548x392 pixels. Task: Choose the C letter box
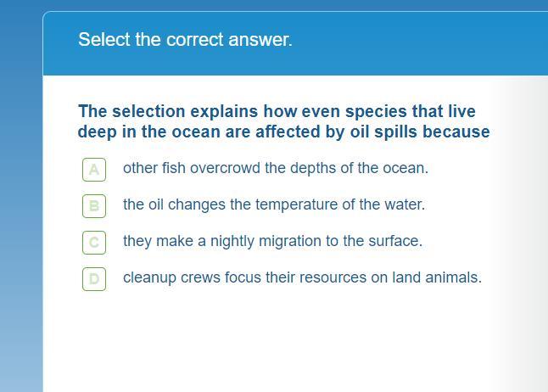(94, 243)
